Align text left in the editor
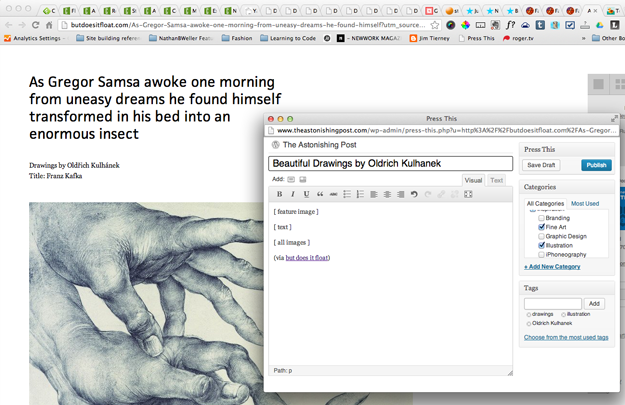625x405 pixels. coord(373,194)
